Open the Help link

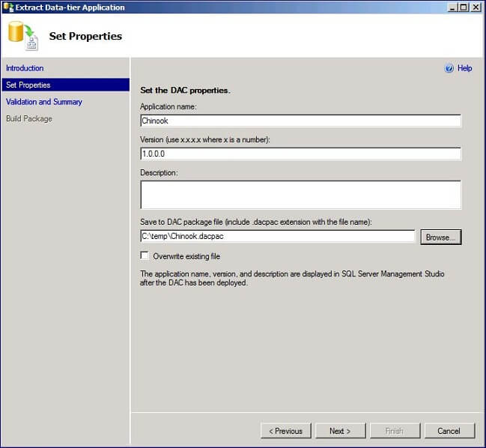464,68
